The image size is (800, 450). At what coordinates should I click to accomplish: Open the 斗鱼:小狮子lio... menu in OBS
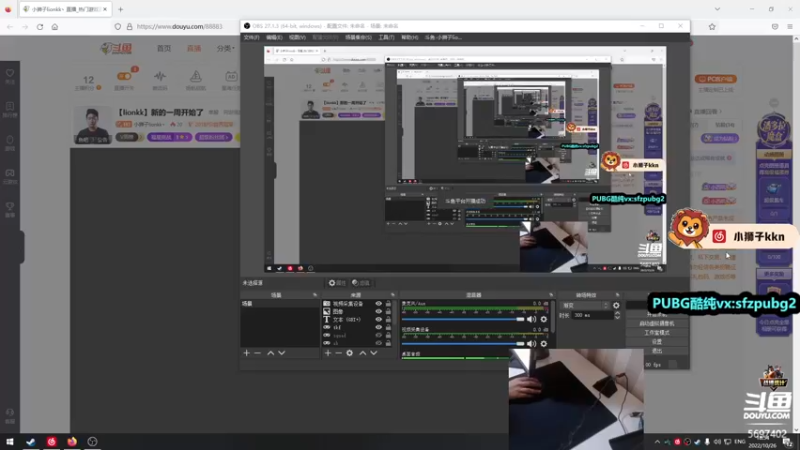443,37
